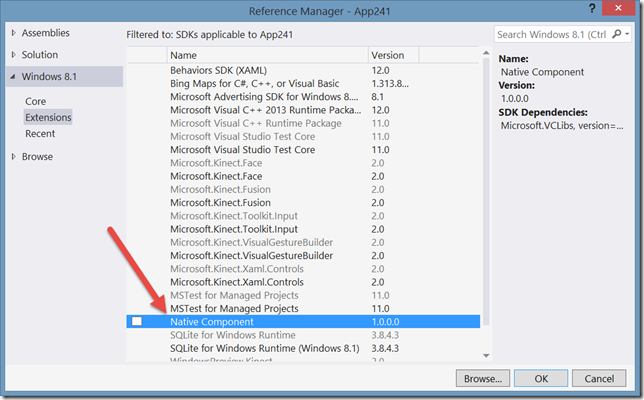Select the Core subcategory
The width and height of the screenshot is (644, 400).
36,101
